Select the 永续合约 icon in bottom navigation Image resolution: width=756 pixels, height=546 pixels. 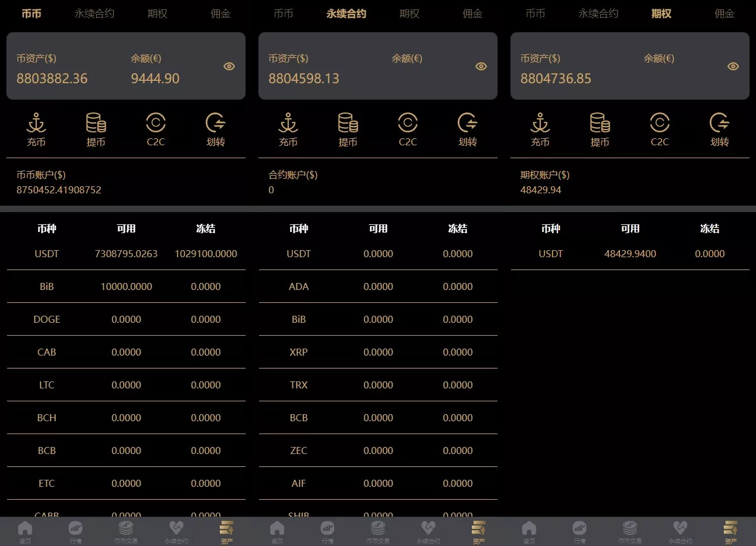pos(176,530)
